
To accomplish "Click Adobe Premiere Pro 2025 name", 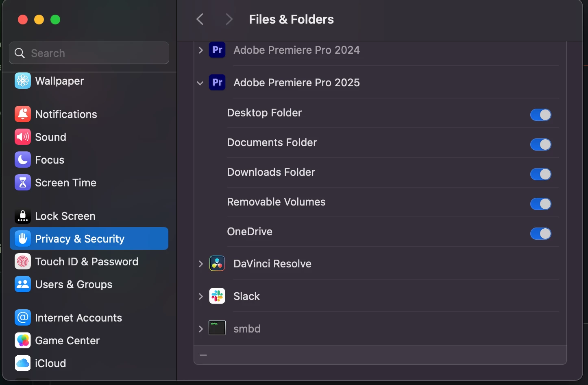I will [x=296, y=83].
